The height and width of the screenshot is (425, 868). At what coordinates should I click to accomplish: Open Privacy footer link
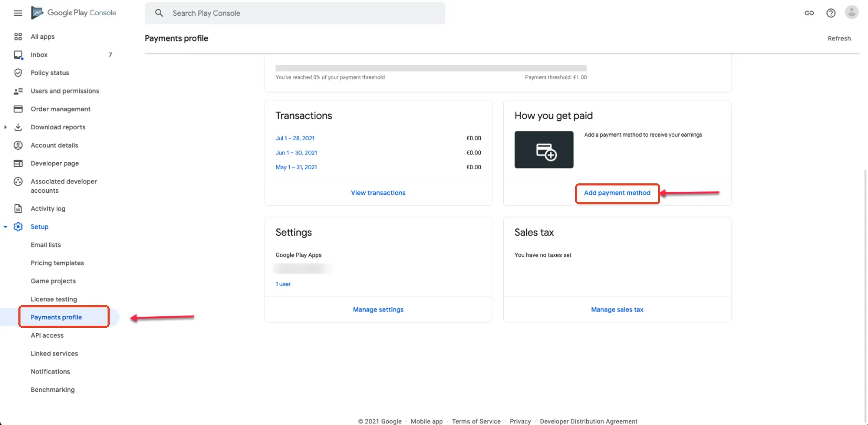(x=520, y=421)
